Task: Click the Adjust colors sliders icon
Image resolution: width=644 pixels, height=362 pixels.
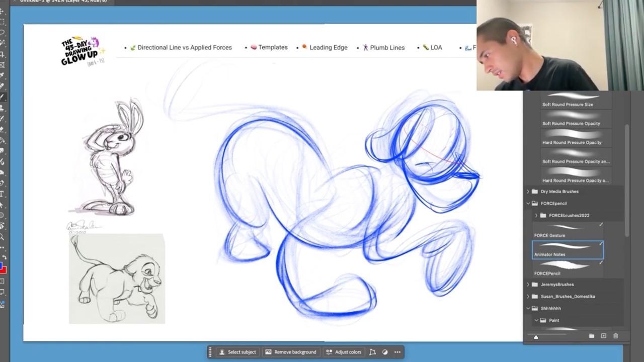Action: point(329,352)
